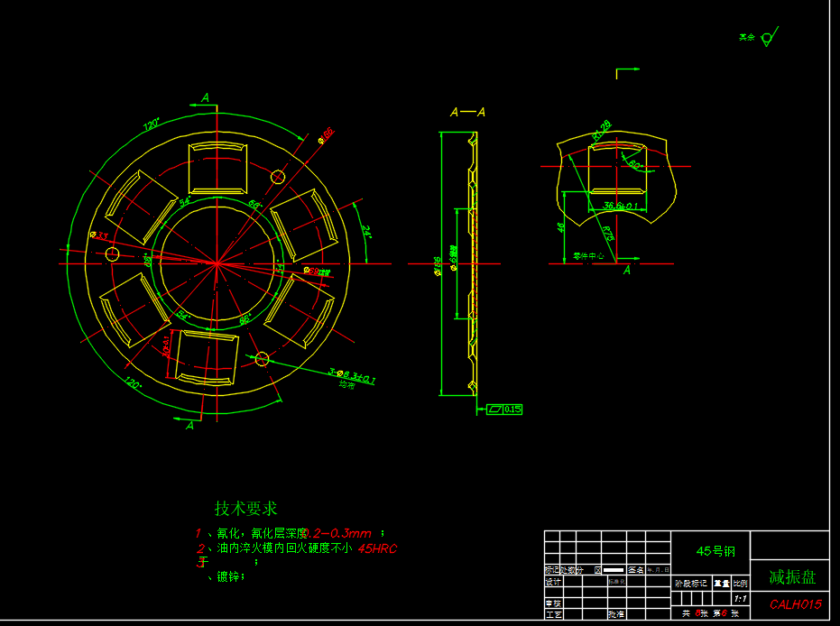Image resolution: width=840 pixels, height=626 pixels.
Task: Pick the small hole at bottom right of disc
Action: click(262, 360)
